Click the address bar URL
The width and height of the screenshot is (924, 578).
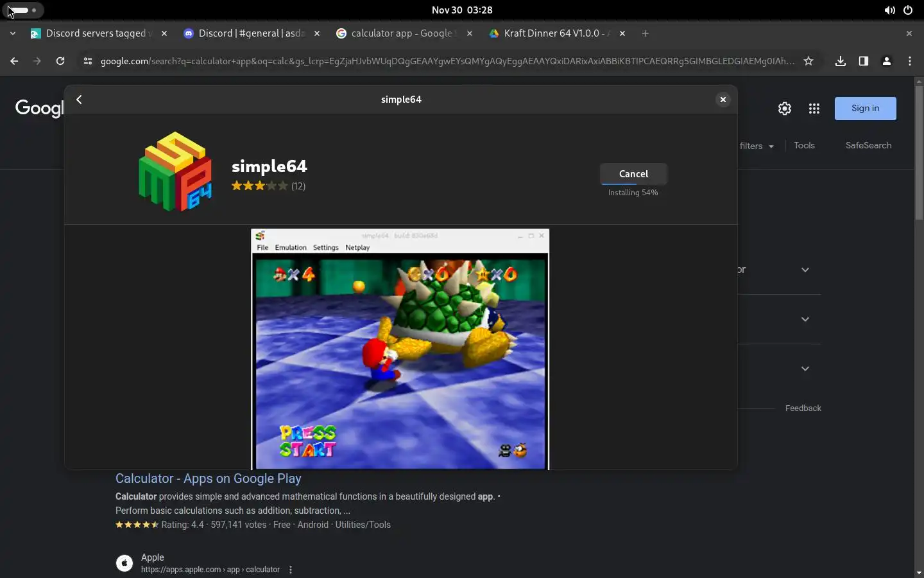tap(447, 61)
